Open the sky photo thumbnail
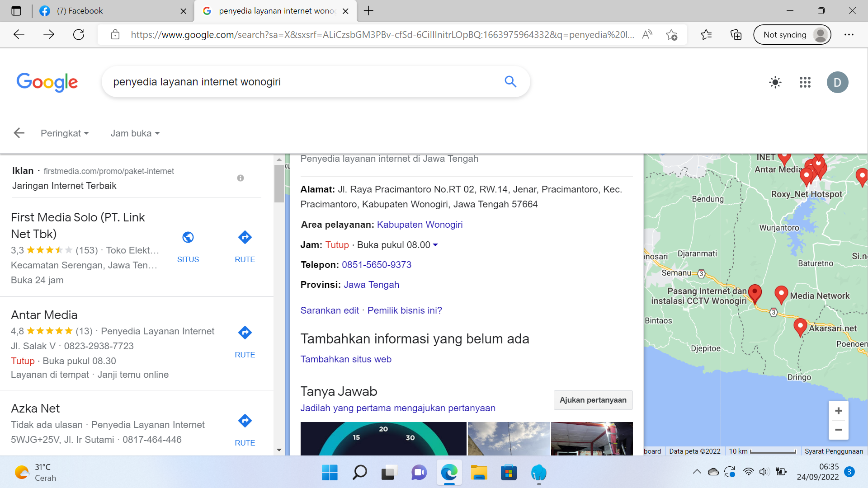The width and height of the screenshot is (868, 488). click(509, 439)
